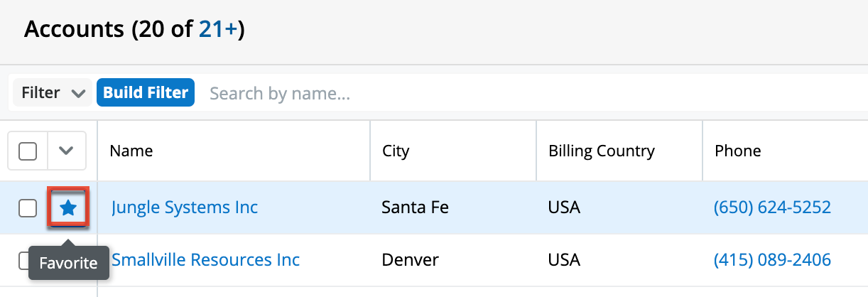
Task: Dial phone number (650) 624-5252
Action: coord(772,207)
